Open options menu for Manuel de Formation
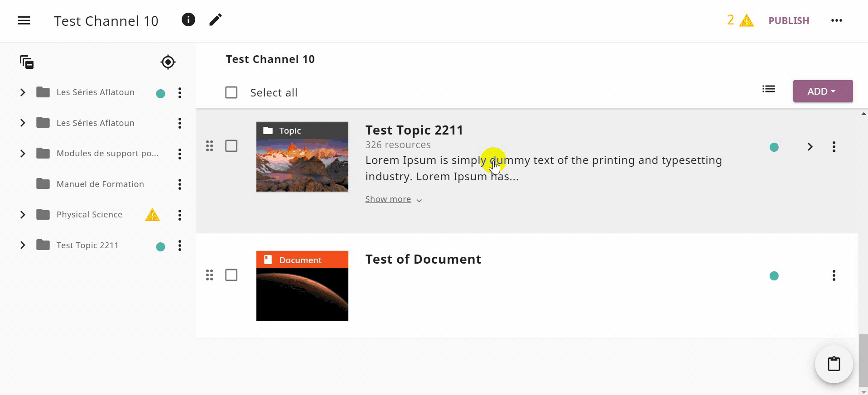The width and height of the screenshot is (868, 395). click(x=180, y=184)
